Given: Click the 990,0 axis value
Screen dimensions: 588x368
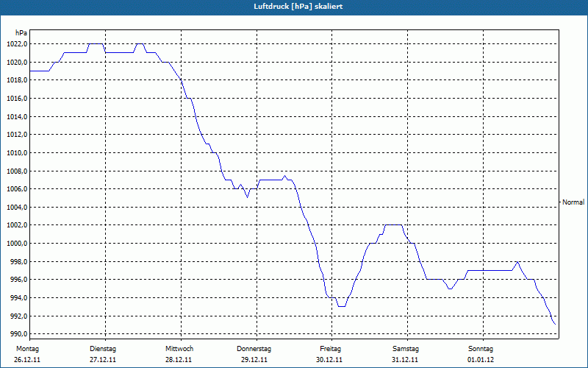Looking at the screenshot, I should pos(19,334).
